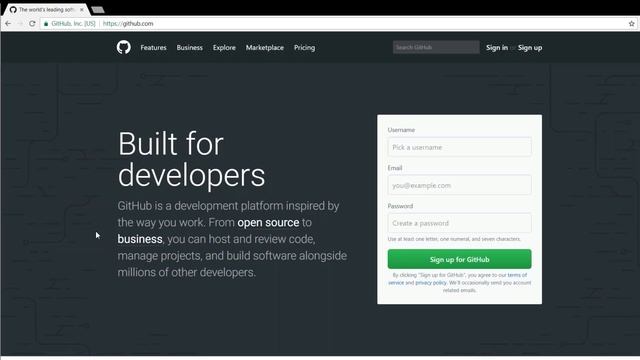Focus the Create a password field
The width and height of the screenshot is (640, 360).
459,223
